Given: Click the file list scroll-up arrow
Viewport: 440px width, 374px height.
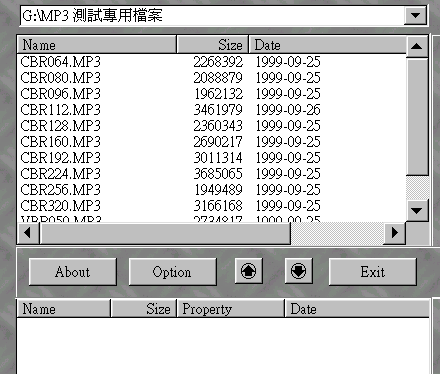Looking at the screenshot, I should (417, 46).
